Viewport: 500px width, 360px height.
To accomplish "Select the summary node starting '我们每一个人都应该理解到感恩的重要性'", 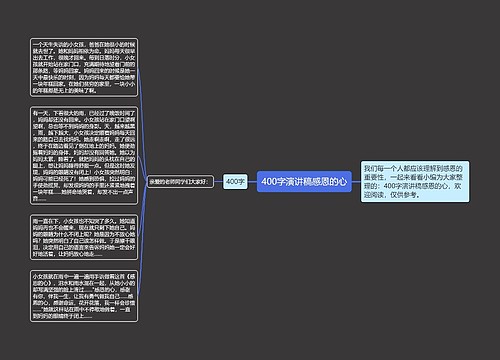I will [x=415, y=181].
